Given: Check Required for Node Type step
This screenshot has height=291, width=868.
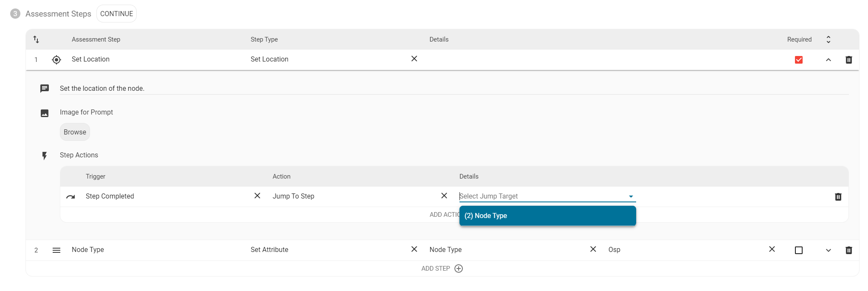Looking at the screenshot, I should (798, 250).
